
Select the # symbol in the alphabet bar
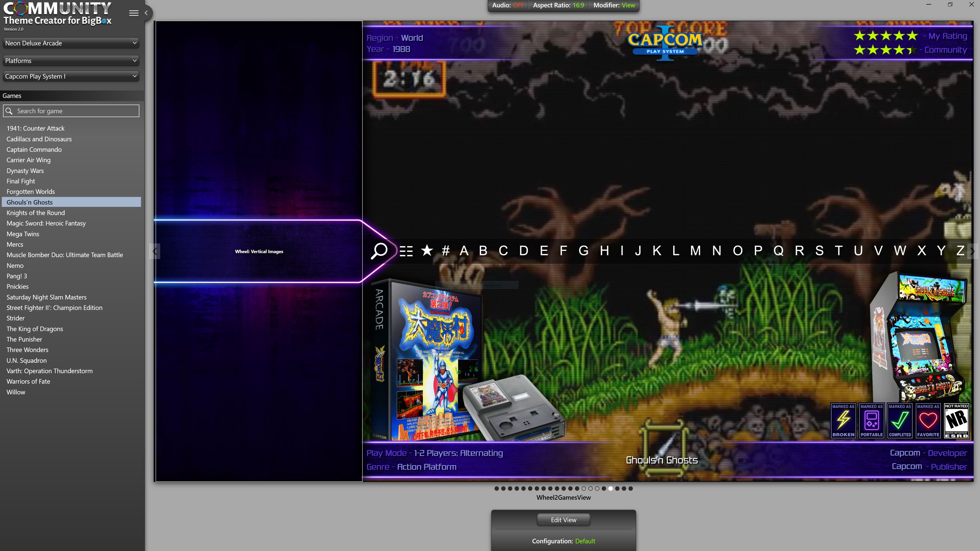[446, 251]
